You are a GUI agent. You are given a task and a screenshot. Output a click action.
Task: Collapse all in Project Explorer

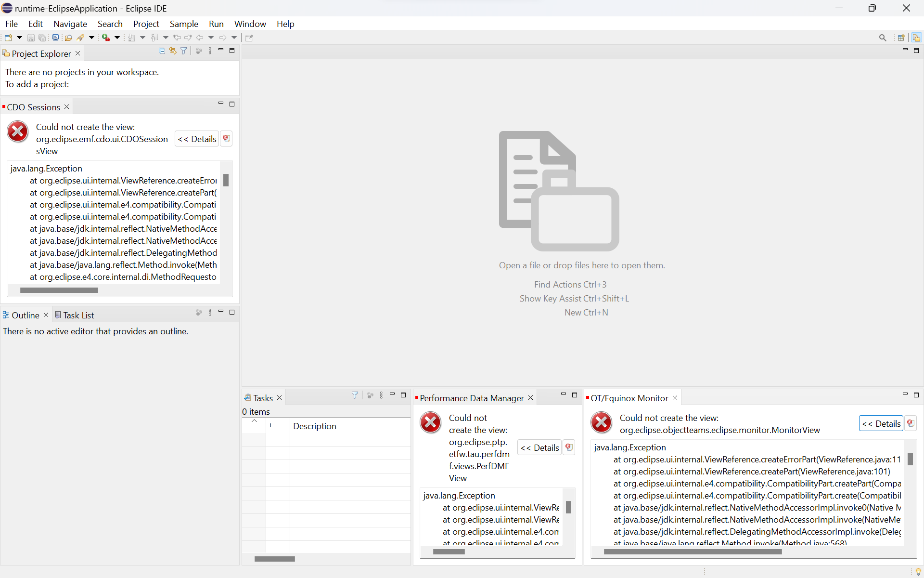tap(162, 51)
